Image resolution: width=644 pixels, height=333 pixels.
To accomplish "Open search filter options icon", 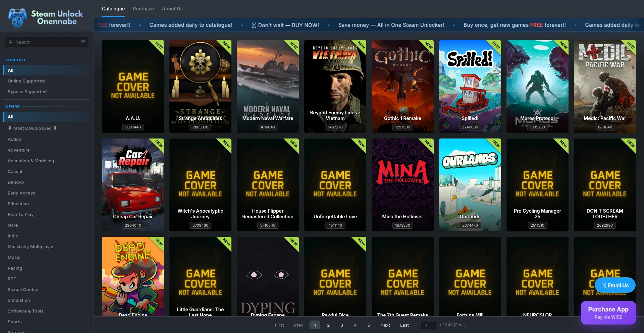I will pos(83,42).
